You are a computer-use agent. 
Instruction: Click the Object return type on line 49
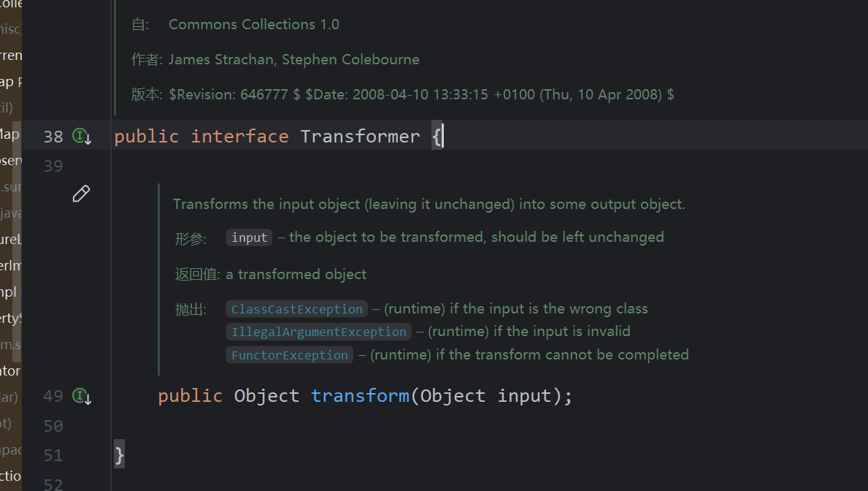(x=266, y=396)
